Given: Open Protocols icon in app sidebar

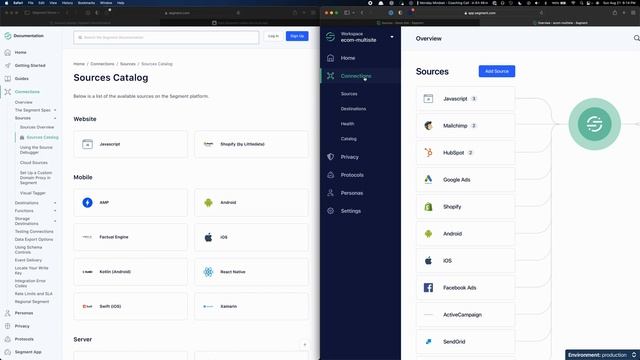Looking at the screenshot, I should click(331, 175).
